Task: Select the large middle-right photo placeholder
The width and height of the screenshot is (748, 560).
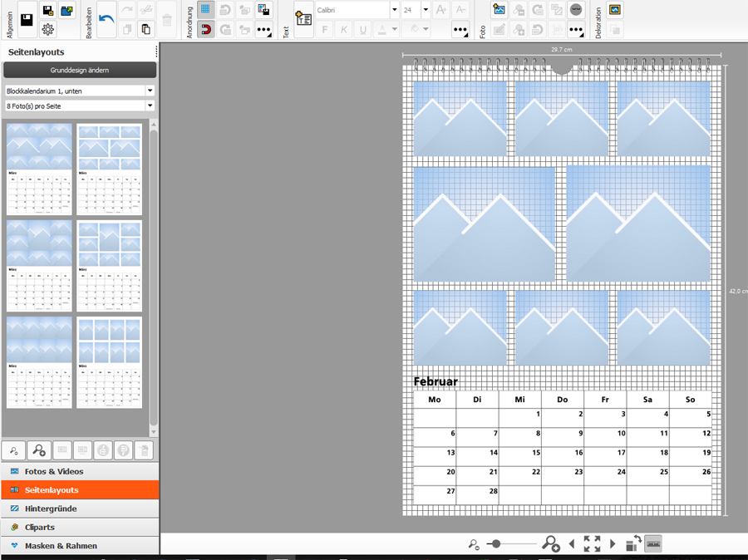Action: 639,224
